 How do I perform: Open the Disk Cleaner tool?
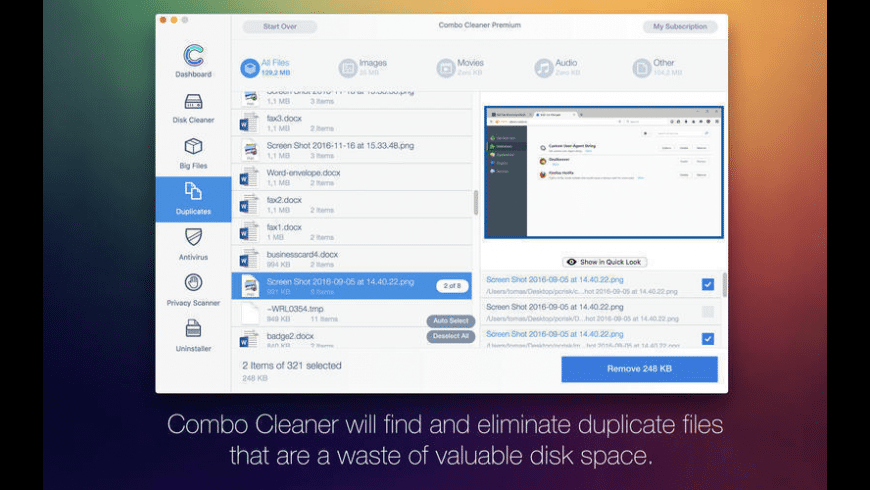(193, 108)
